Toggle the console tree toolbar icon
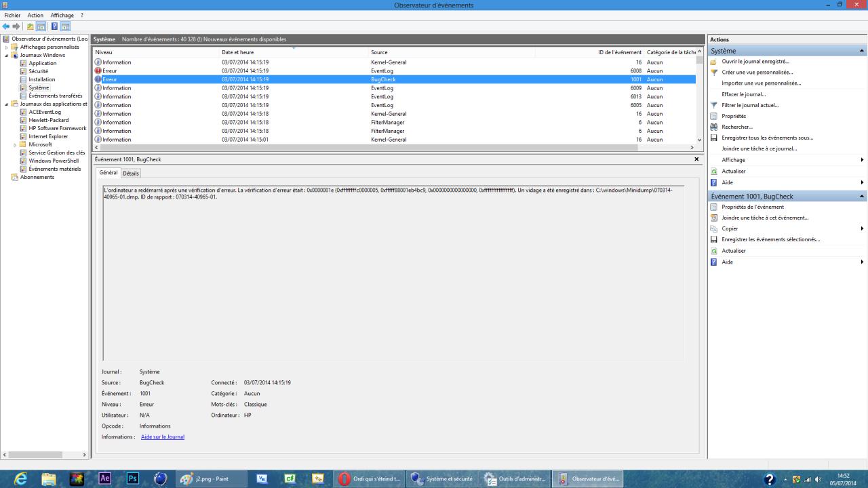 [x=41, y=26]
